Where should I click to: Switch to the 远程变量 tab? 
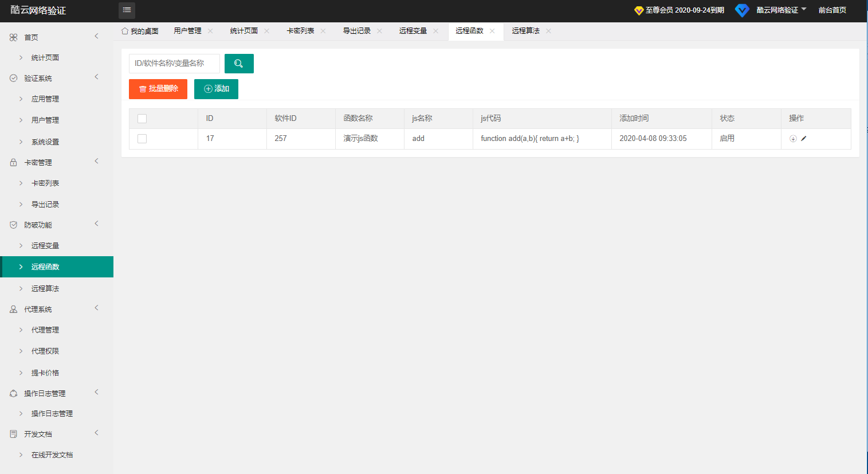tap(414, 31)
